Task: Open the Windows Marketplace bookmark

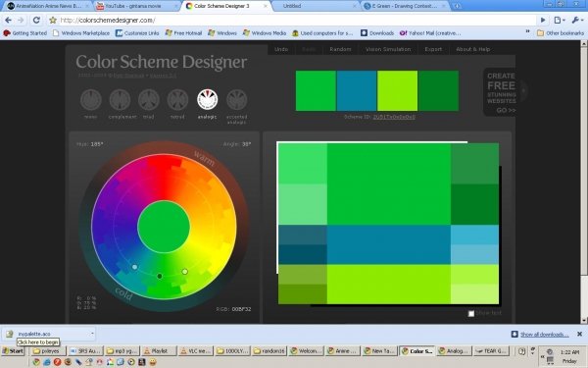Action: click(x=81, y=33)
